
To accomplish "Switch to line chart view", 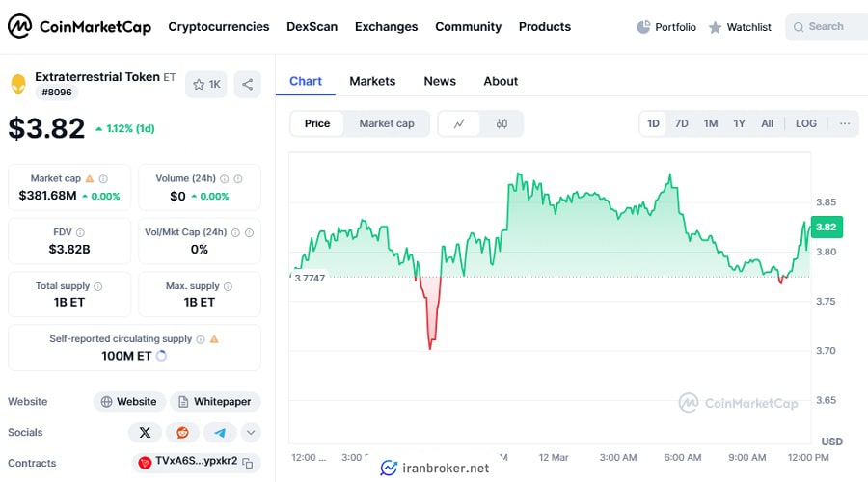I will (x=459, y=123).
